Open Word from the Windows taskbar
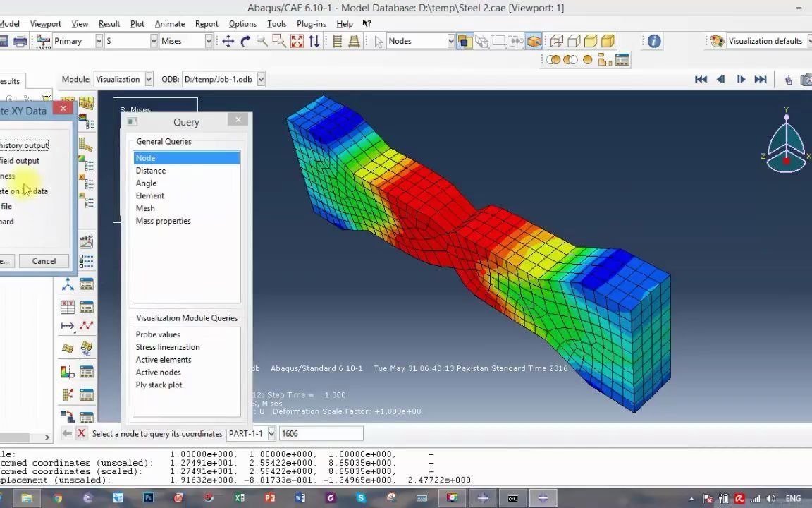 click(x=300, y=498)
